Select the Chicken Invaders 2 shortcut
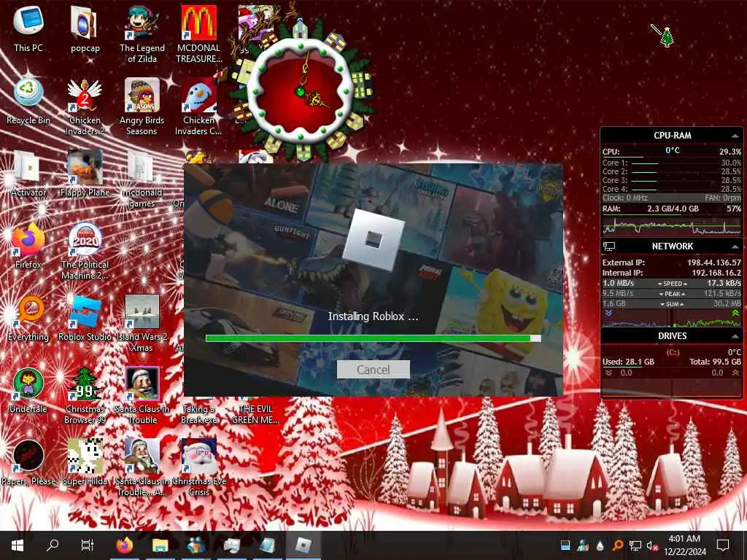 coord(85,106)
